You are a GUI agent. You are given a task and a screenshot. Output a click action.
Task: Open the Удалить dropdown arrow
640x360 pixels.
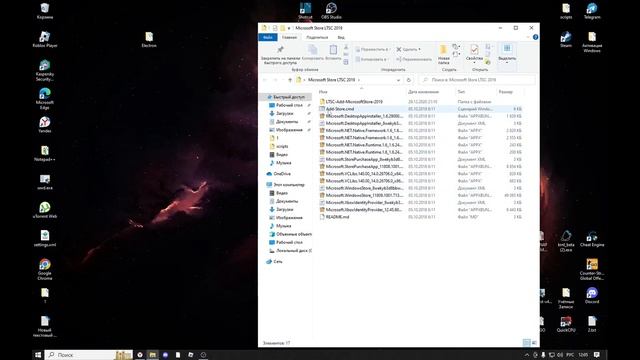[419, 49]
